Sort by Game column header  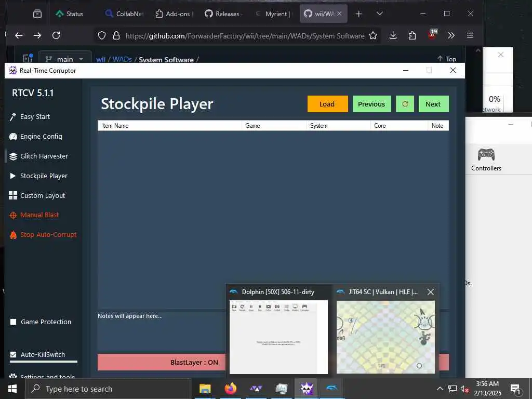[x=274, y=126]
